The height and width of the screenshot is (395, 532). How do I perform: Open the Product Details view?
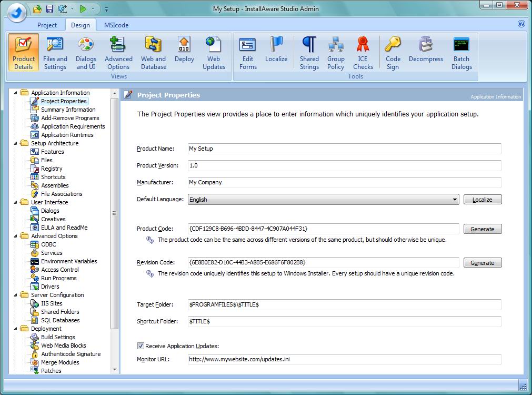23,52
